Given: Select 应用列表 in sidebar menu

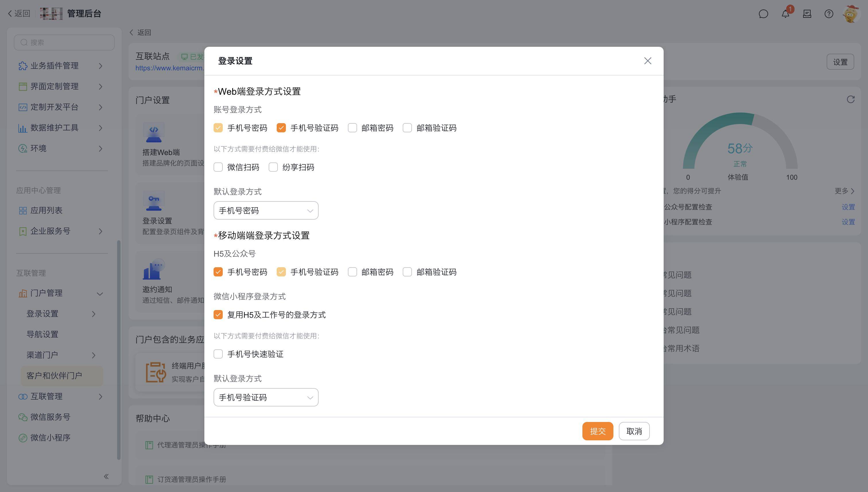Looking at the screenshot, I should point(46,210).
